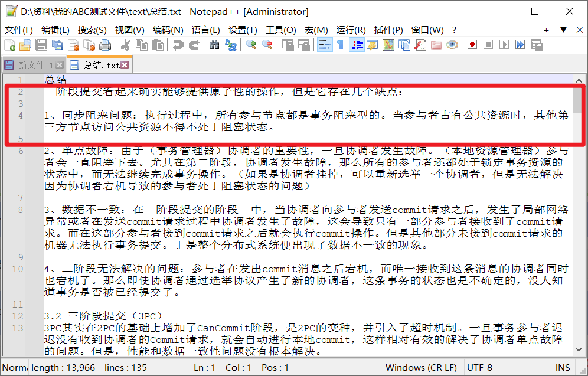
Task: Open a file with the folder icon
Action: click(x=25, y=45)
